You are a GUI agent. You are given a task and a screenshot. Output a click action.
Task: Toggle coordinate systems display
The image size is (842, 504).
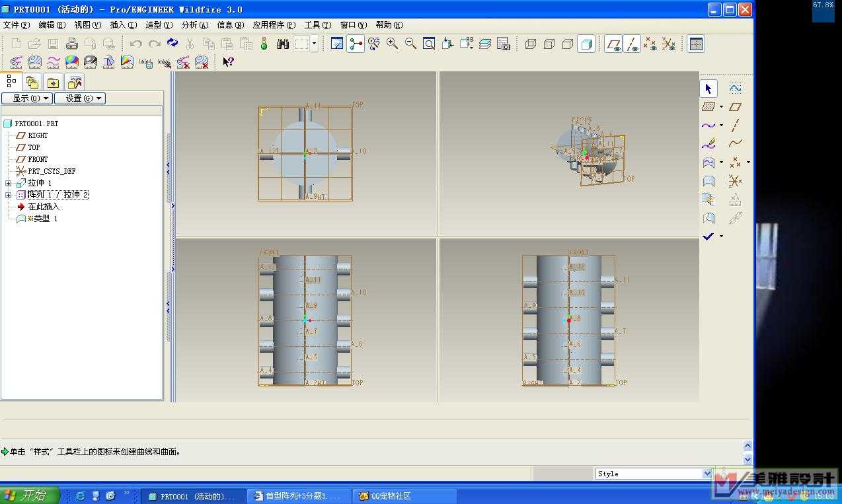[x=669, y=44]
